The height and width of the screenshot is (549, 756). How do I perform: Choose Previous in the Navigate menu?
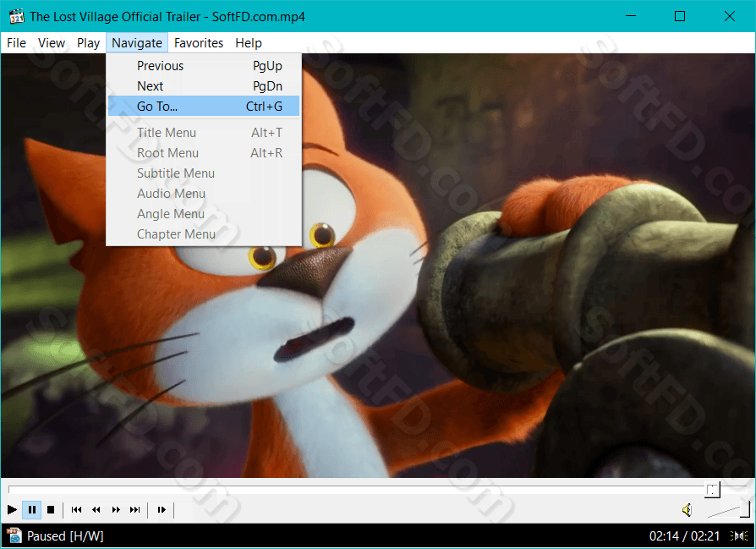pyautogui.click(x=204, y=66)
